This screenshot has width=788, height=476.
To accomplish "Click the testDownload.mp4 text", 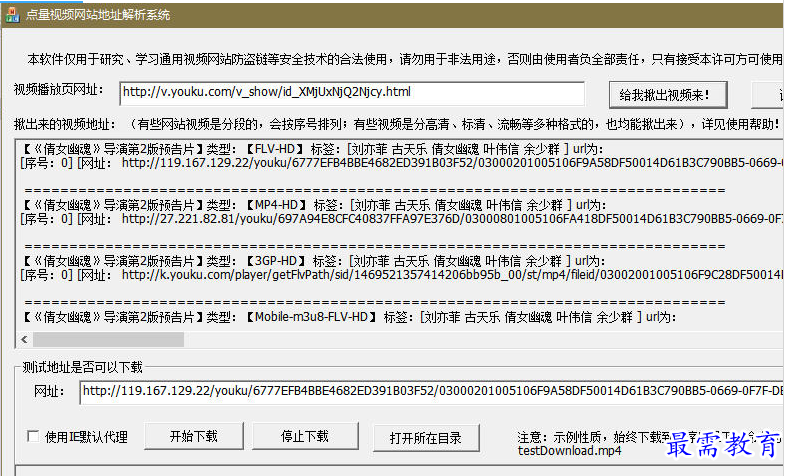I will point(569,451).
